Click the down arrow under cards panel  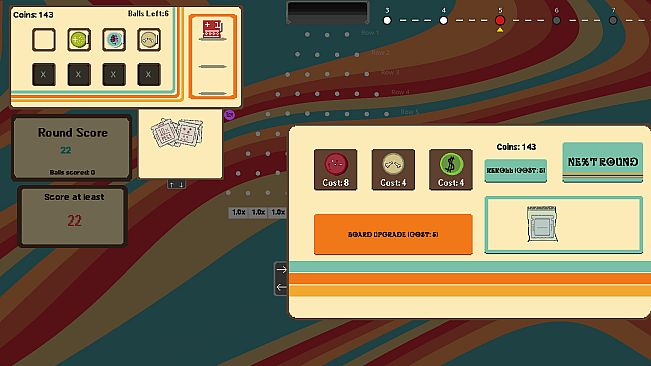[181, 184]
